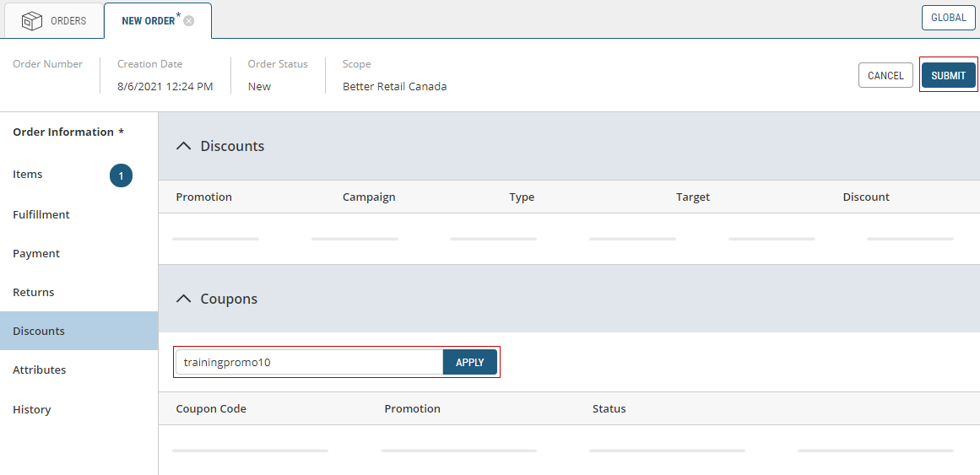The height and width of the screenshot is (475, 980).
Task: Cancel the new order
Action: (885, 75)
